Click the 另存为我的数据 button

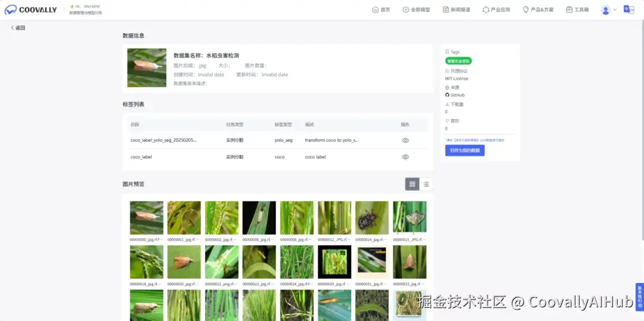(x=465, y=151)
